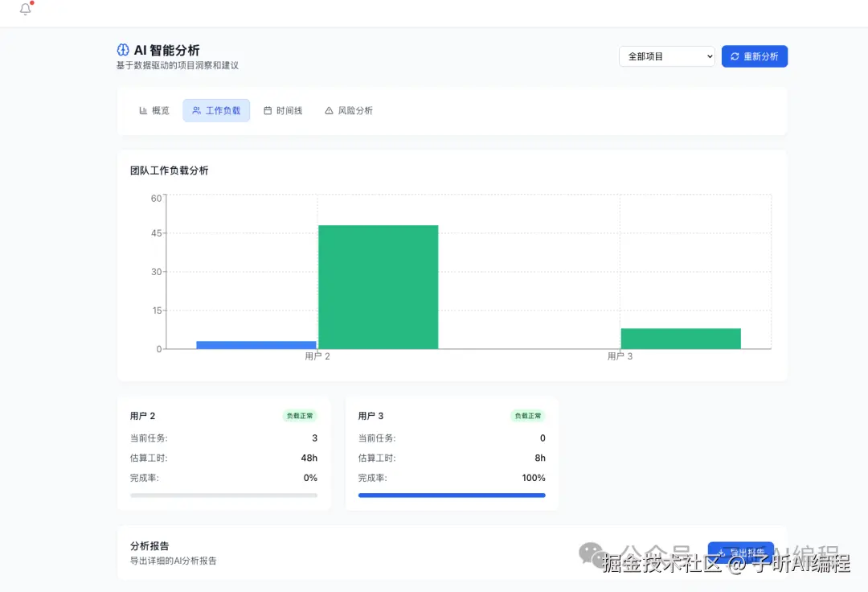Go to the 风险分析 tab
The height and width of the screenshot is (592, 868).
tap(349, 111)
